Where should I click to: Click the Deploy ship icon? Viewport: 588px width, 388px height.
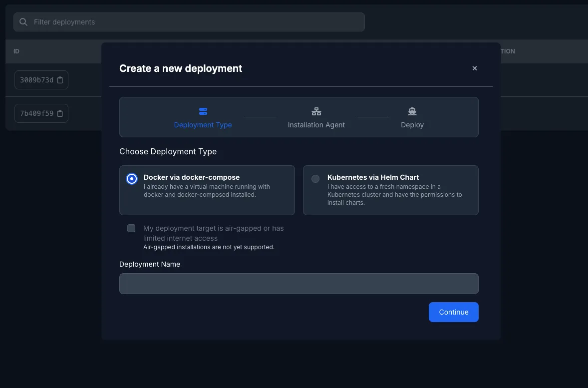coord(412,111)
